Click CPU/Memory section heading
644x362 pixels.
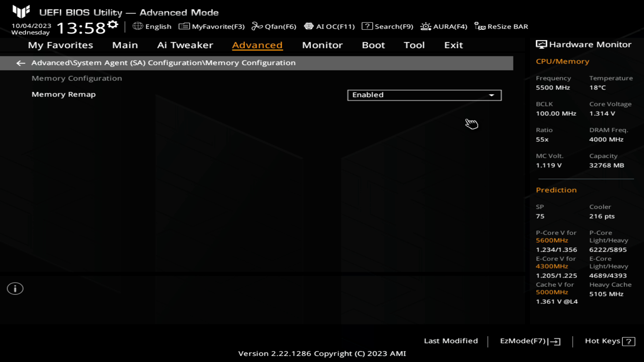point(562,61)
